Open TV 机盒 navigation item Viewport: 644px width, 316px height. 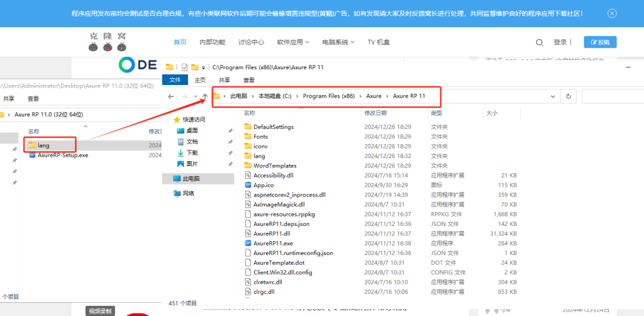point(379,42)
